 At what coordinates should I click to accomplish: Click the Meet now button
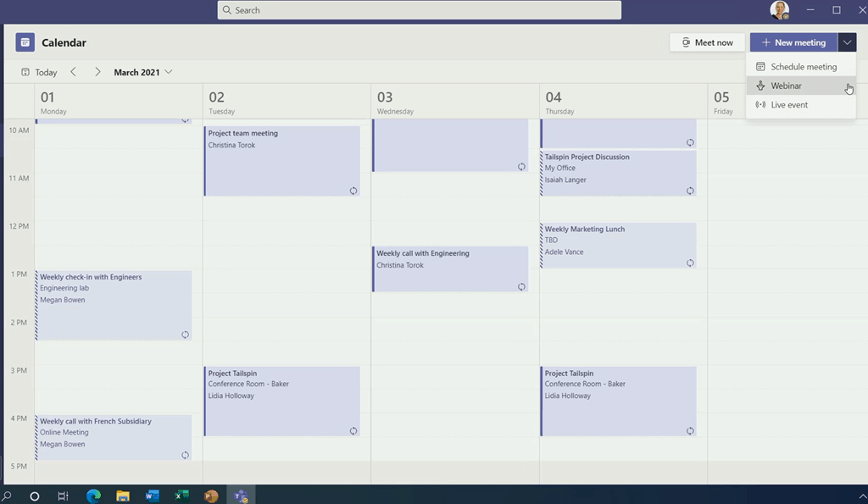[707, 42]
